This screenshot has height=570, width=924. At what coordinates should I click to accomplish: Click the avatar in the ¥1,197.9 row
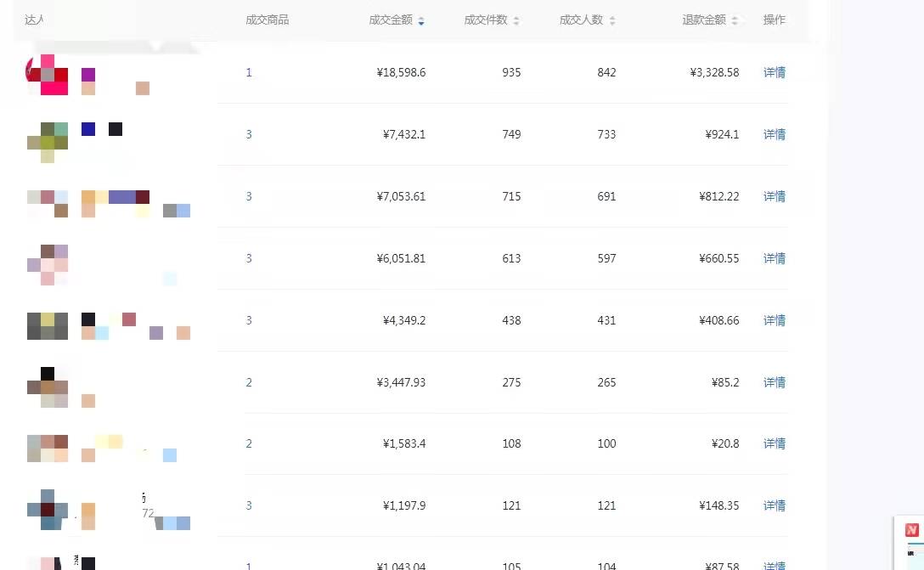tap(48, 510)
